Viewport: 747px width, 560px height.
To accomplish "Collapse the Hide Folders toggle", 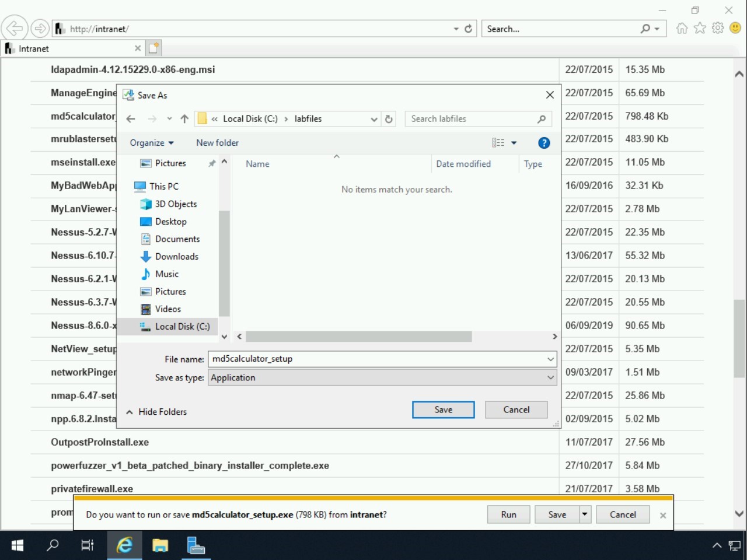I will (156, 412).
